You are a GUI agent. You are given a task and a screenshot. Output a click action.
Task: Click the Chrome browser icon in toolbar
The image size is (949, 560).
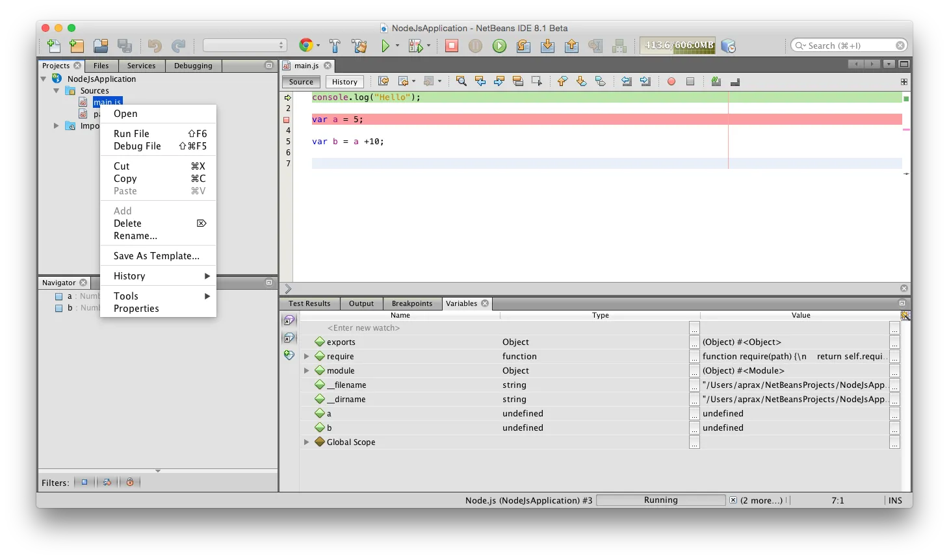305,45
